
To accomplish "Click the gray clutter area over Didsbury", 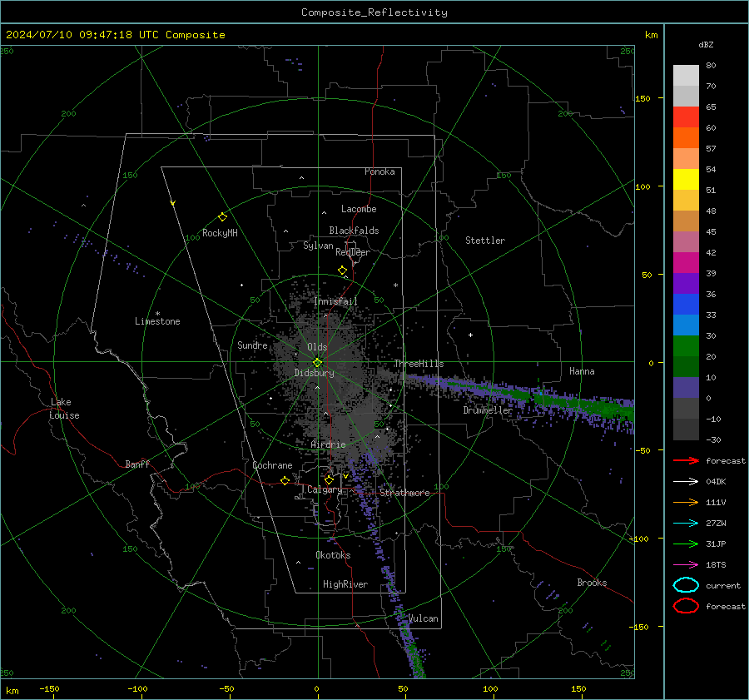I will [330, 378].
